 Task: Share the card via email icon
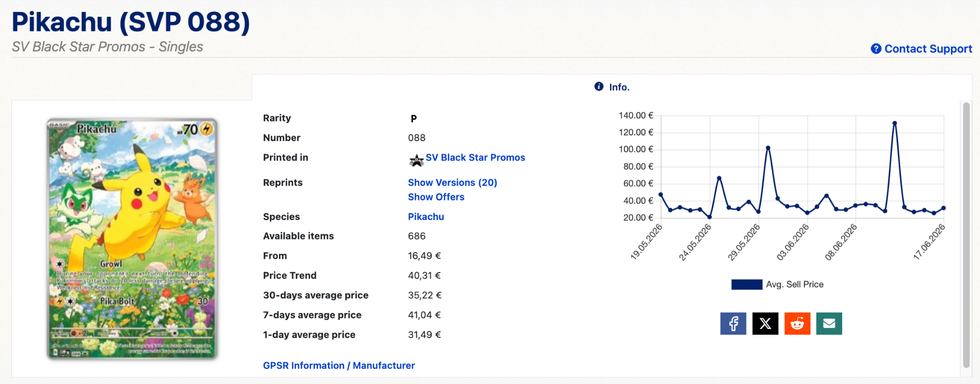click(x=829, y=324)
